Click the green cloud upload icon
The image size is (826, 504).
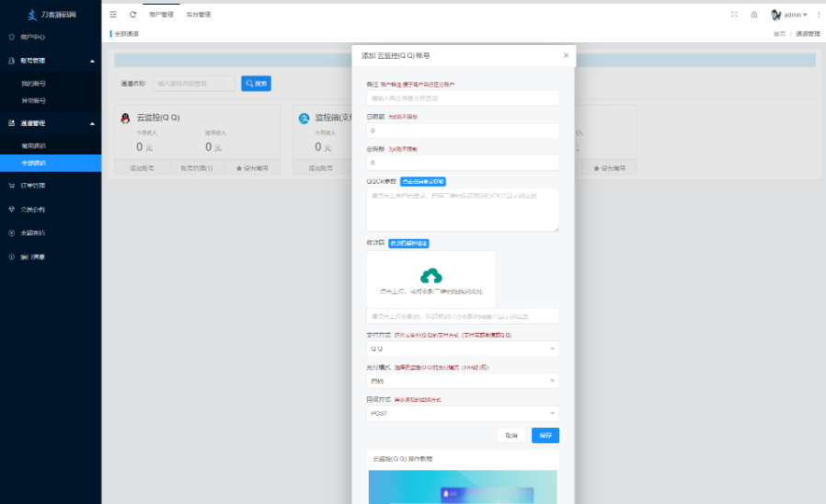point(431,275)
